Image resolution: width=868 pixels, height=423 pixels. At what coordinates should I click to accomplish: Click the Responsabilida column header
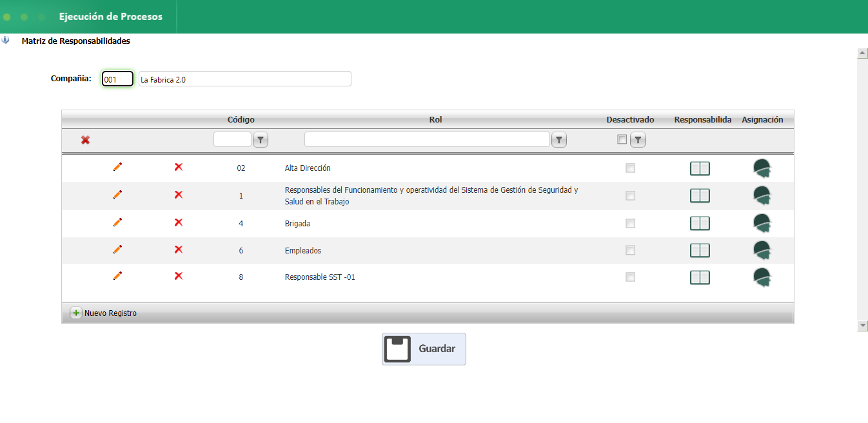coord(703,119)
